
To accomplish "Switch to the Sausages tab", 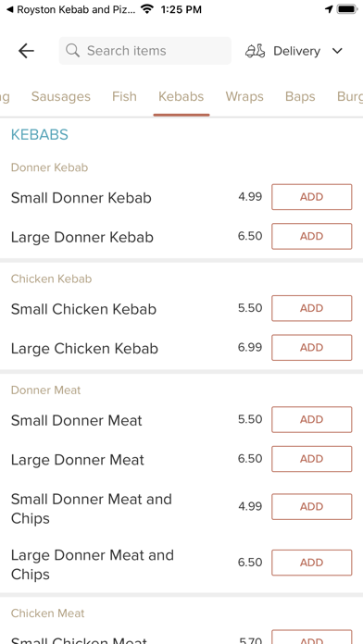I will coord(61,96).
